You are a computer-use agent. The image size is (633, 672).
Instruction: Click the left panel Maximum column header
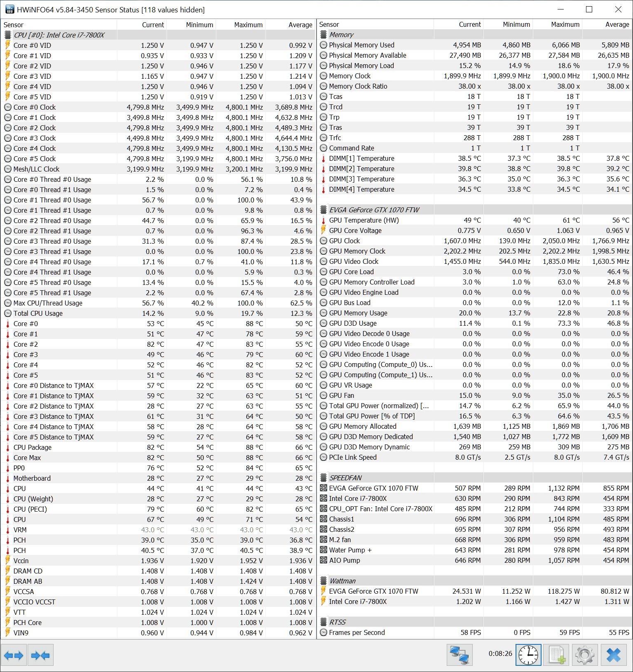(x=240, y=25)
